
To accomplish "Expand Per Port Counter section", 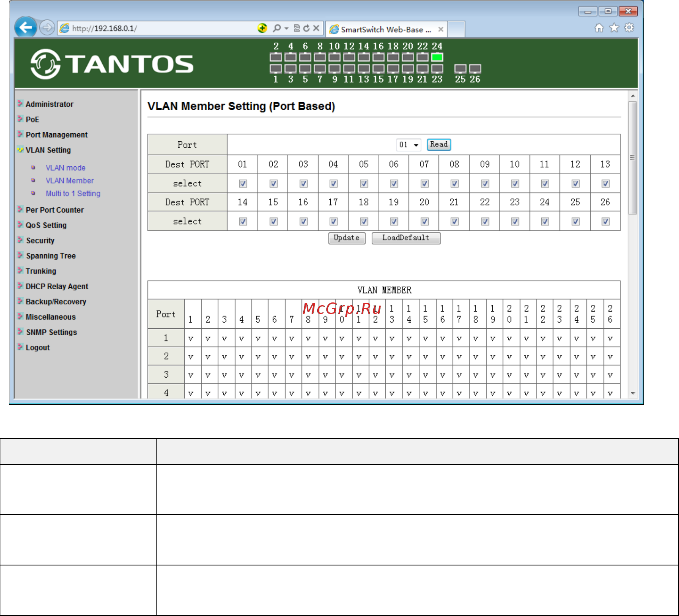I will pos(55,210).
